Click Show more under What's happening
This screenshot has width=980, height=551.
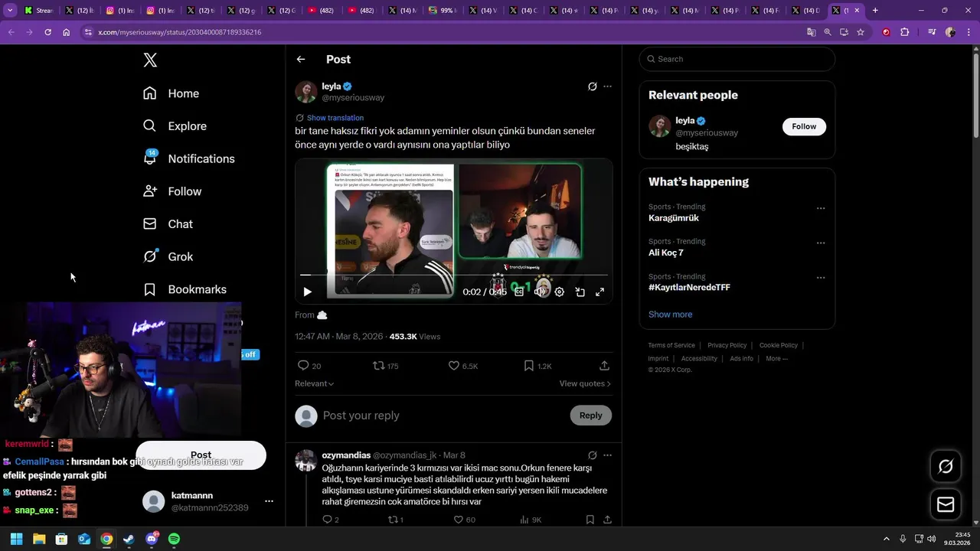pyautogui.click(x=670, y=315)
